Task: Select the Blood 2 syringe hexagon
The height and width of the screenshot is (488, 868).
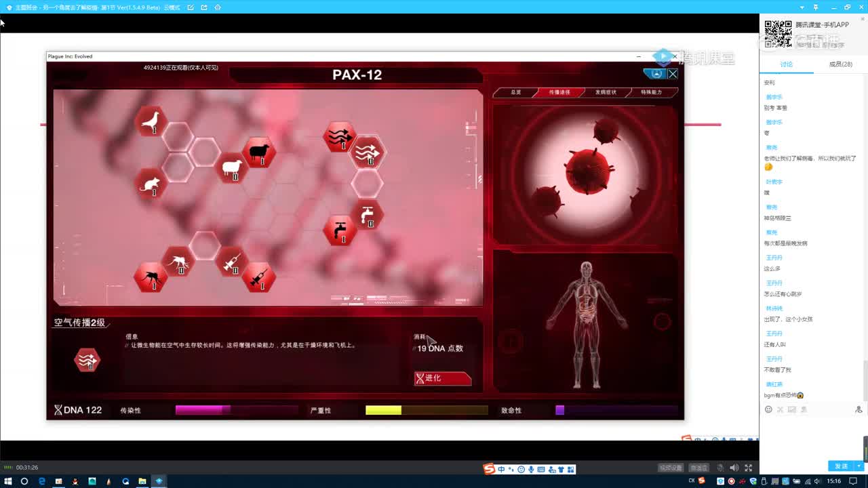Action: click(x=232, y=262)
